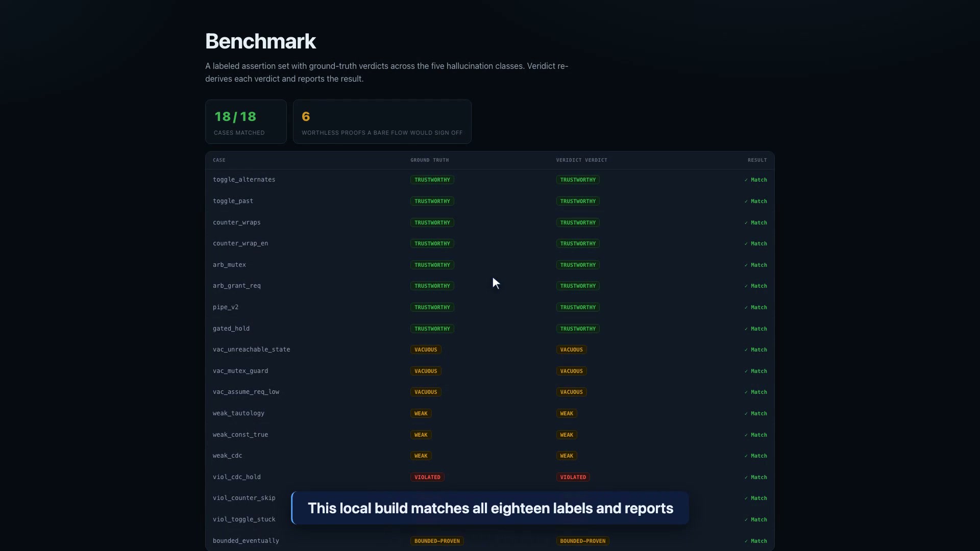
Task: Click the VERIDICT VERDICT column header
Action: [x=582, y=160]
